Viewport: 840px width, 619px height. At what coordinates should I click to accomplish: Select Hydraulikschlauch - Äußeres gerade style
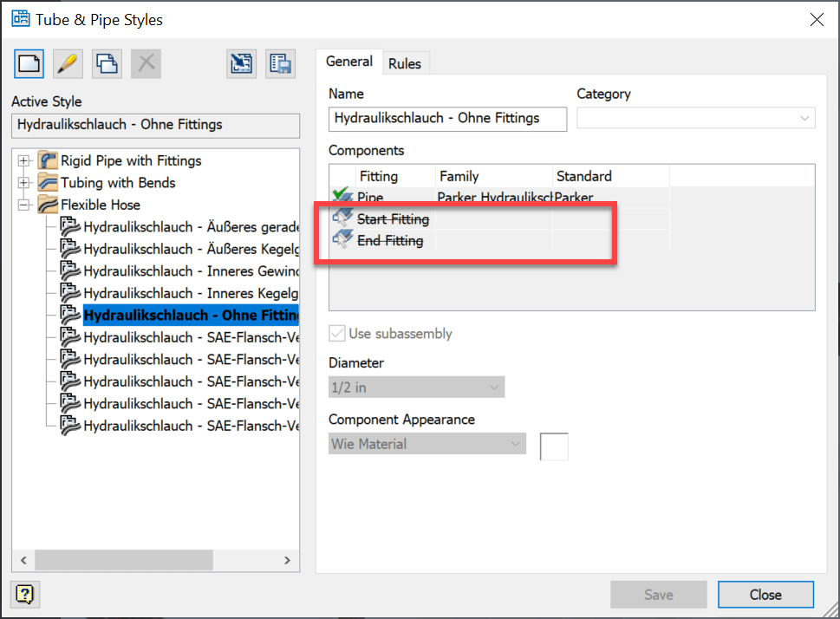coord(192,226)
